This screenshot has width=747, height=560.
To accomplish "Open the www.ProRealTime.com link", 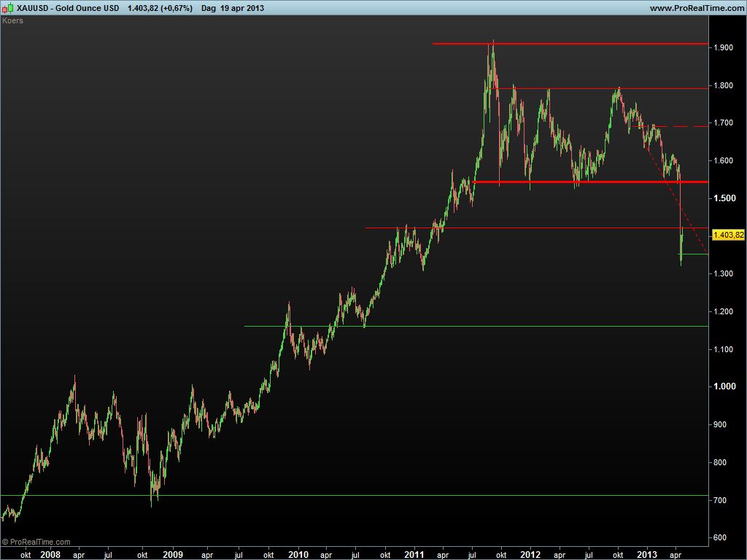I will (x=695, y=8).
